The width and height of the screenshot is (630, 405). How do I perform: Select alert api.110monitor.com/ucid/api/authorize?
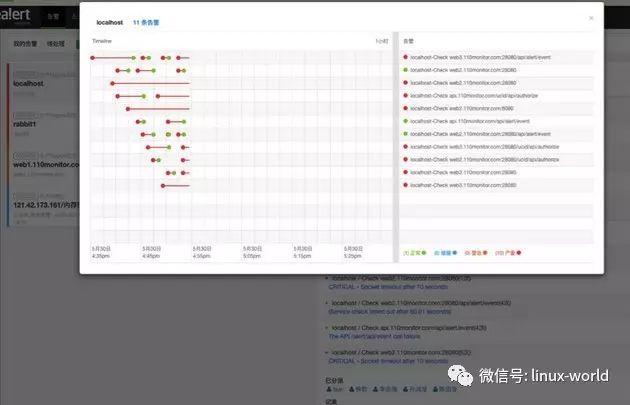(474, 96)
